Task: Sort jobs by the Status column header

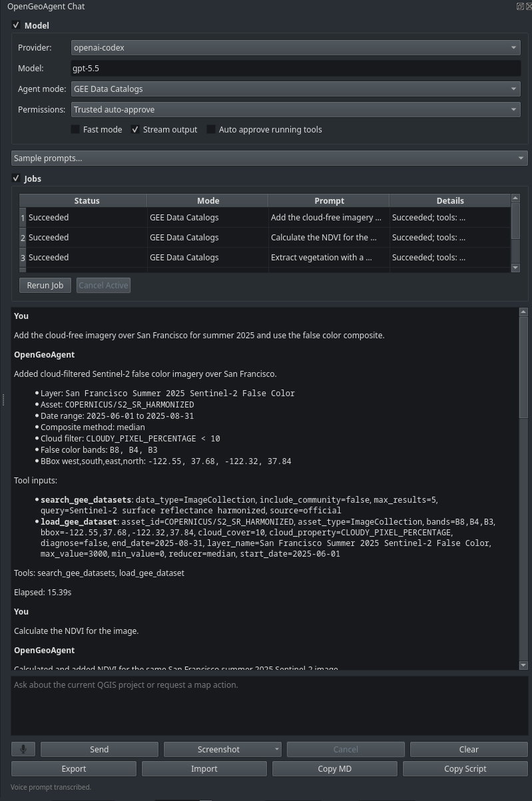Action: 87,200
